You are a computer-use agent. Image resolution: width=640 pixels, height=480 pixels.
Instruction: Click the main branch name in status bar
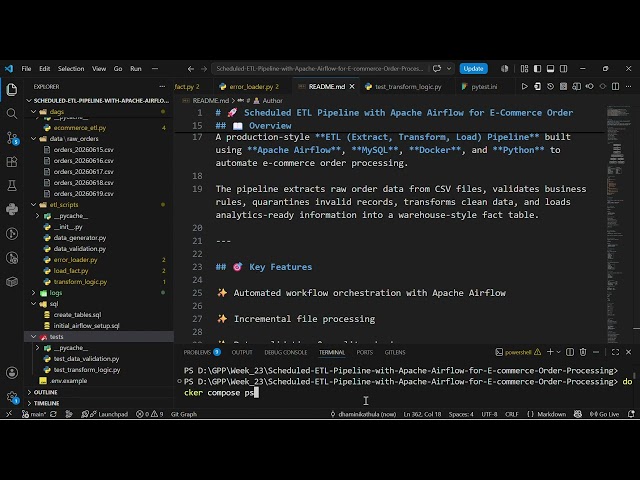point(33,414)
